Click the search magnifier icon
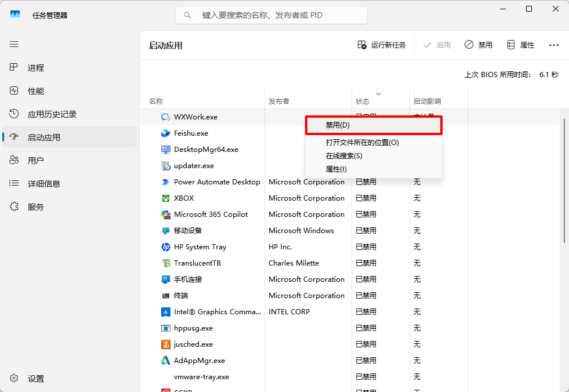This screenshot has width=569, height=392. [187, 15]
